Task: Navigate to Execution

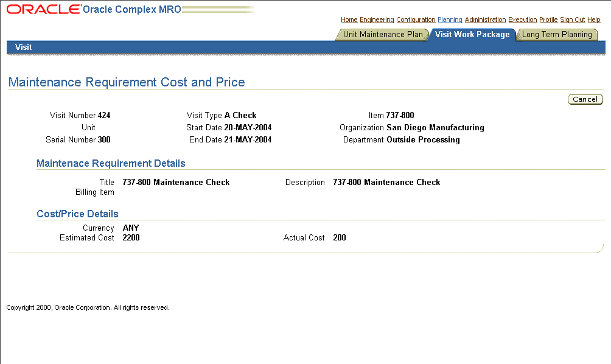Action: [x=522, y=19]
